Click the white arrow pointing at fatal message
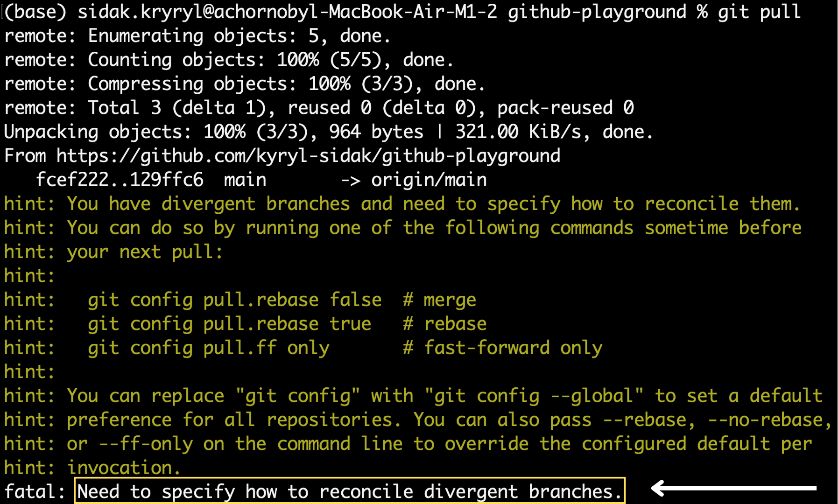 pos(733,488)
